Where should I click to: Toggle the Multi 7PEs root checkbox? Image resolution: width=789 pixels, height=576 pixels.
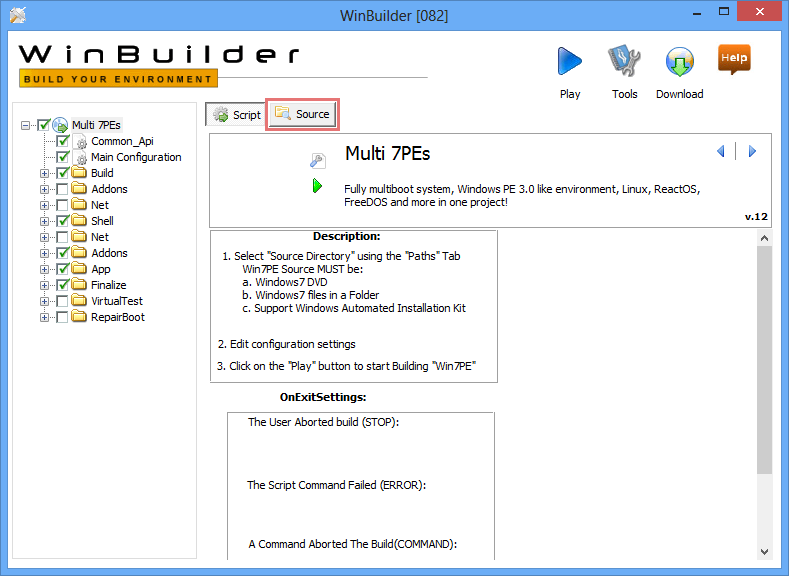click(x=43, y=125)
